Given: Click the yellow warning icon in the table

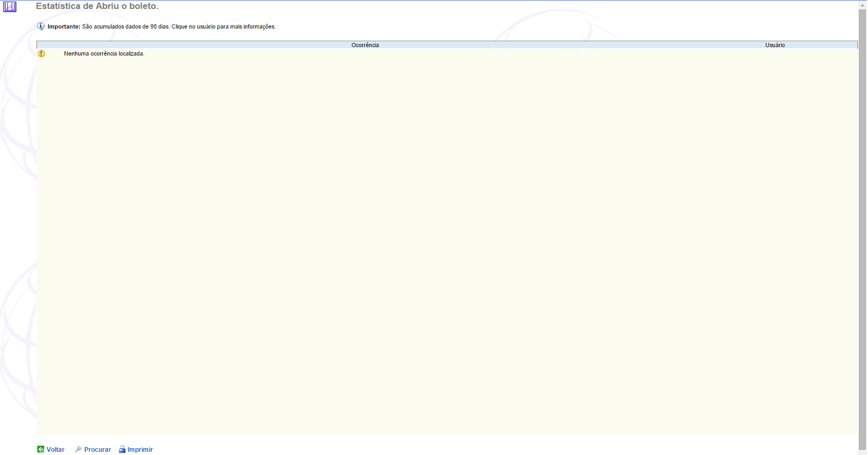Looking at the screenshot, I should tap(41, 53).
